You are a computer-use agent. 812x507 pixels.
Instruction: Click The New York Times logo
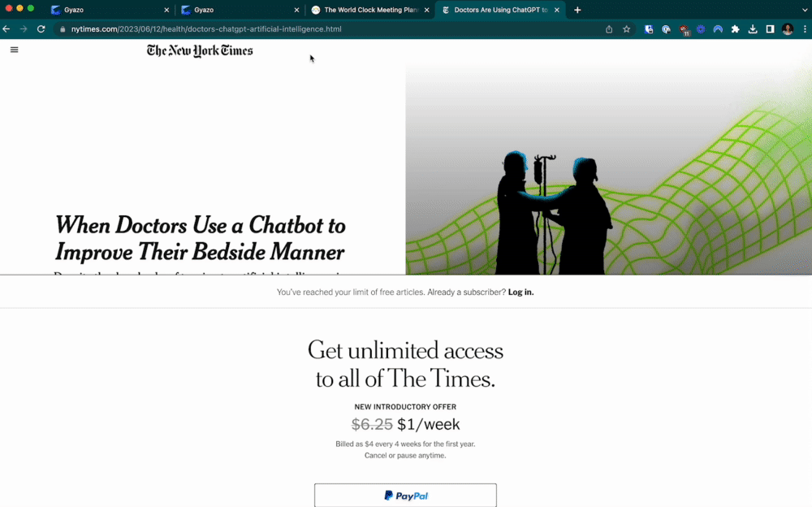click(x=200, y=50)
